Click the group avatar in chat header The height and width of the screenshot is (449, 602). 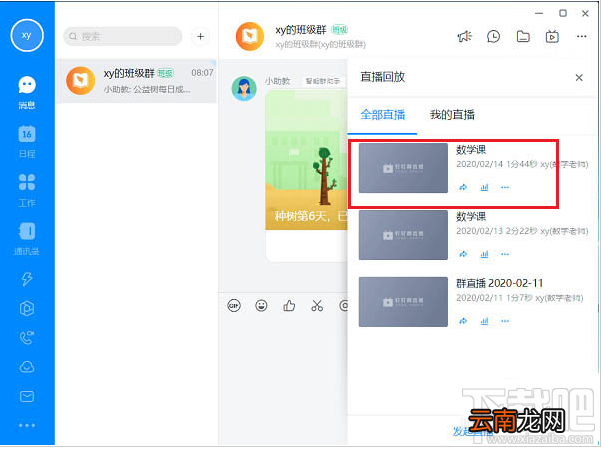250,36
